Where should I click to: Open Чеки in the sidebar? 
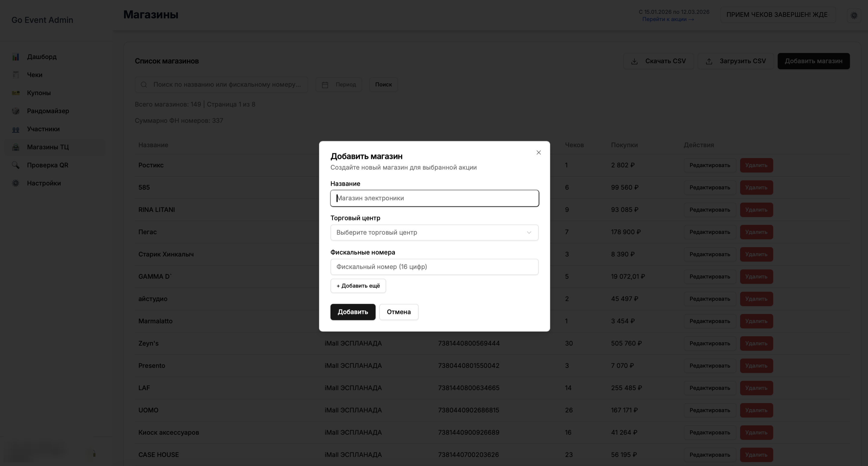[x=35, y=75]
